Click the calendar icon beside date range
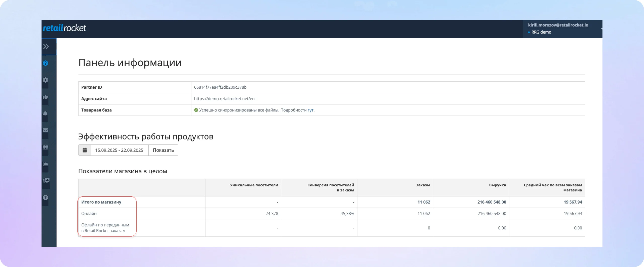This screenshot has width=644, height=267. (x=85, y=150)
